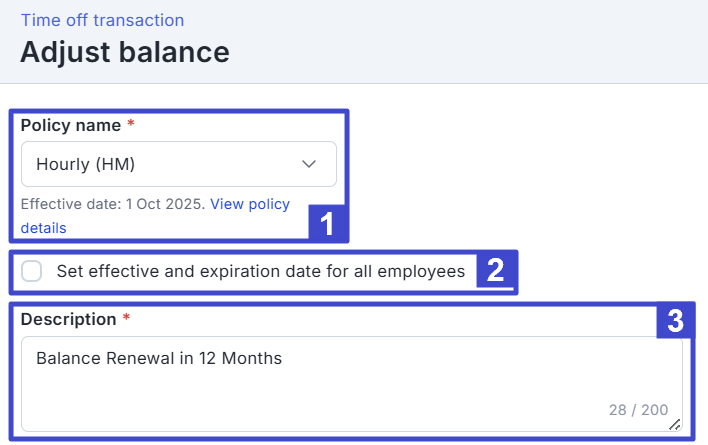Click the Adjust balance page heading
This screenshot has width=708, height=445.
coord(125,52)
